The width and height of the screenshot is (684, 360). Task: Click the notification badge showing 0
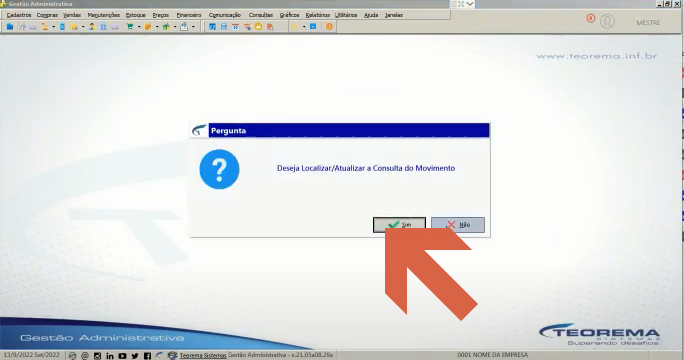coord(590,18)
